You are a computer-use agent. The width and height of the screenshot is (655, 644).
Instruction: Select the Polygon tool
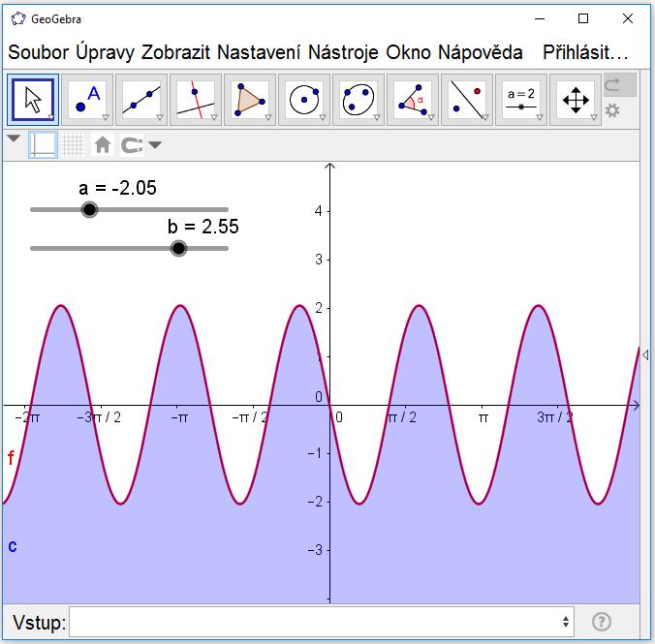click(250, 100)
